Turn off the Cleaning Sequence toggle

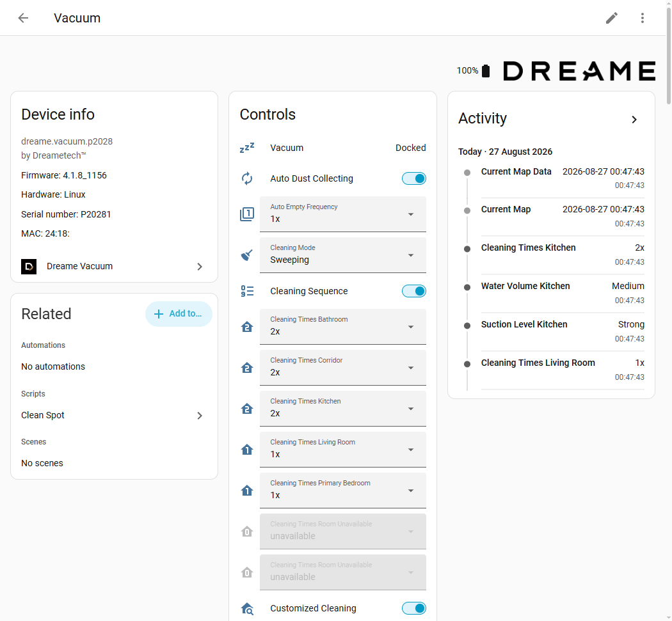(x=414, y=291)
